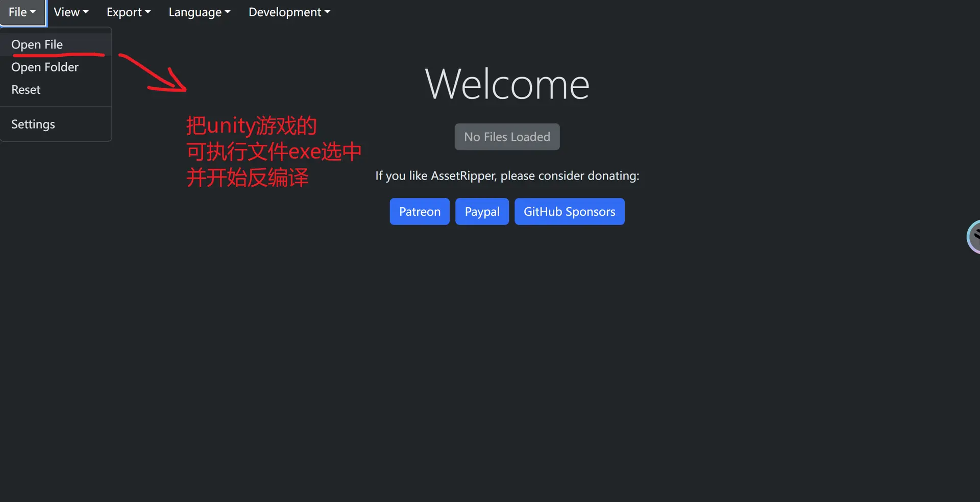Expand the Export dropdown menu
980x502 pixels.
129,12
